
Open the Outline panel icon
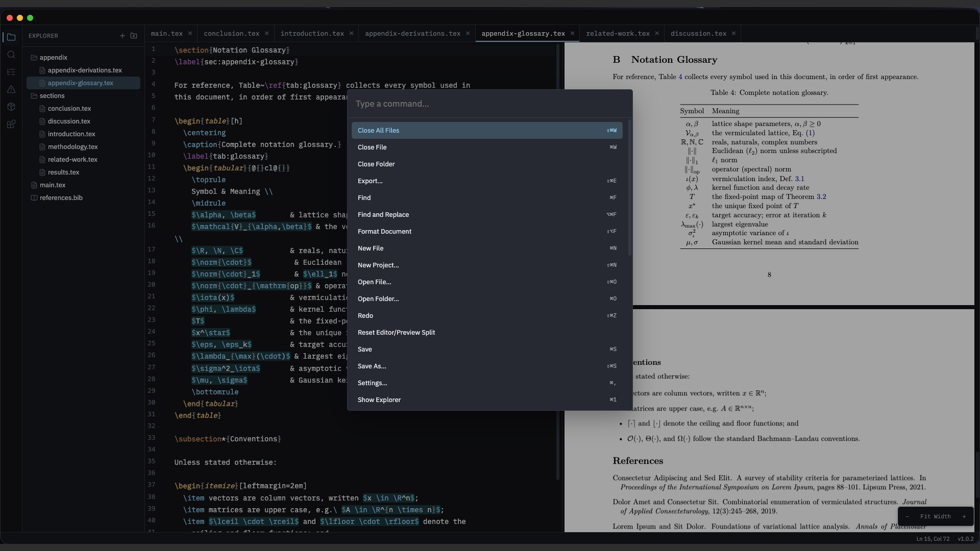(x=11, y=72)
